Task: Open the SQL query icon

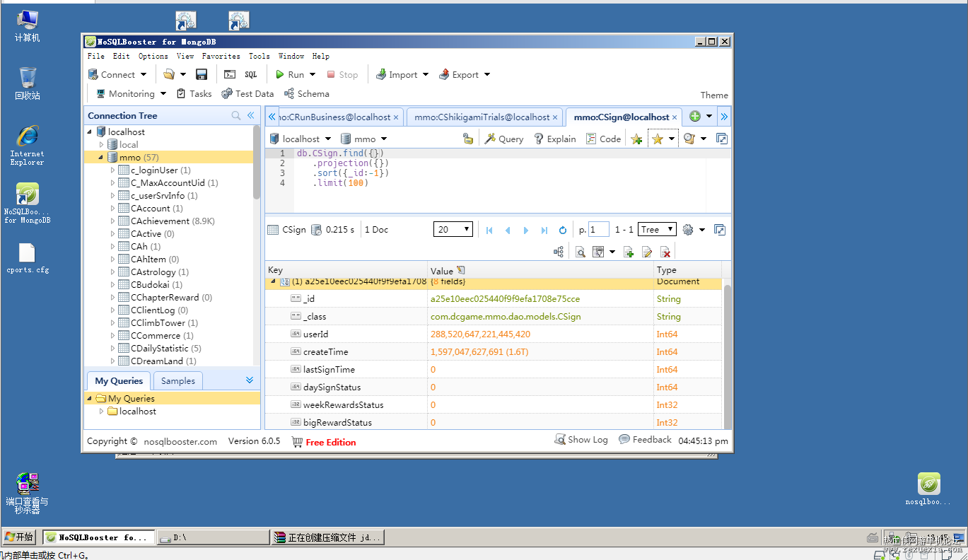Action: pos(251,74)
